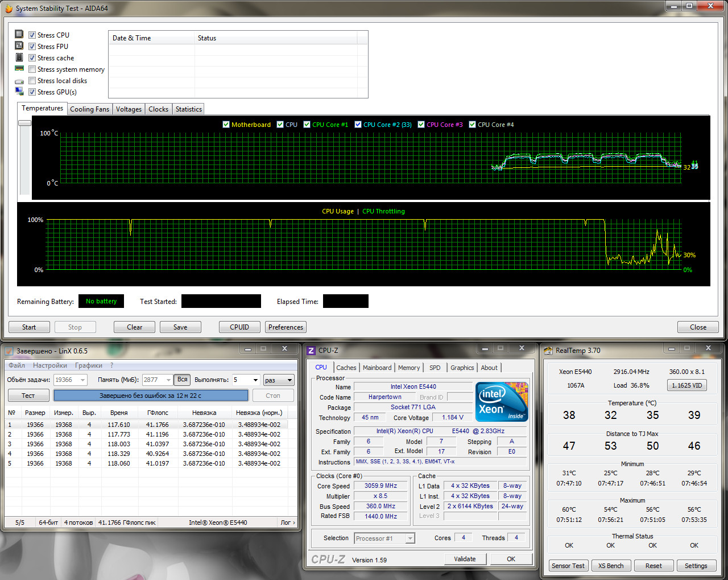Click the LinX title bar app icon
728x580 pixels.
pos(9,351)
